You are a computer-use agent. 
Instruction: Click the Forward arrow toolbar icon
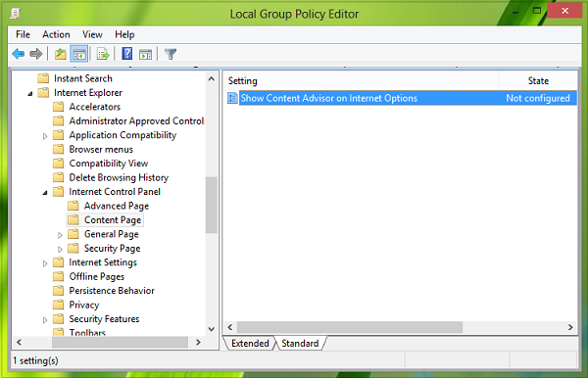tap(35, 54)
